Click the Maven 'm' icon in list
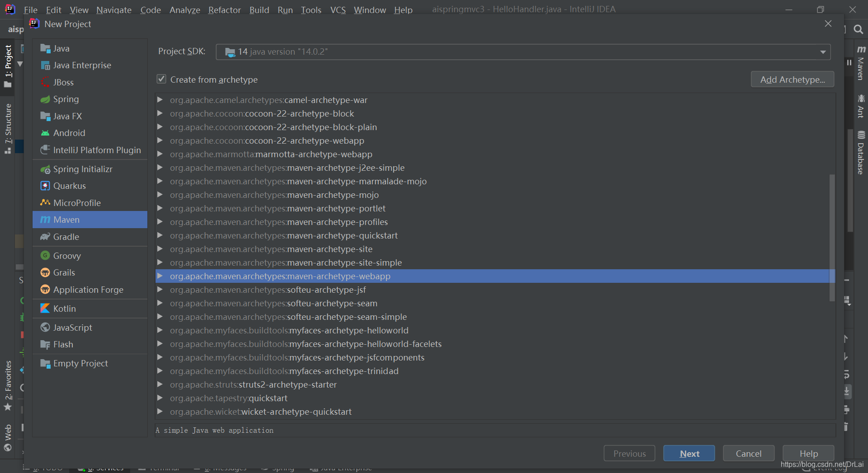This screenshot has height=473, width=868. click(45, 220)
